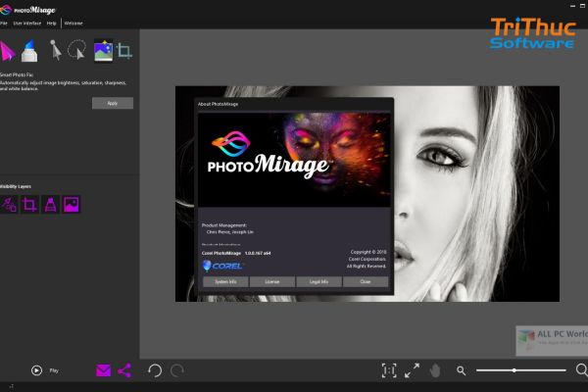
Task: Open the File menu
Action: 4,24
